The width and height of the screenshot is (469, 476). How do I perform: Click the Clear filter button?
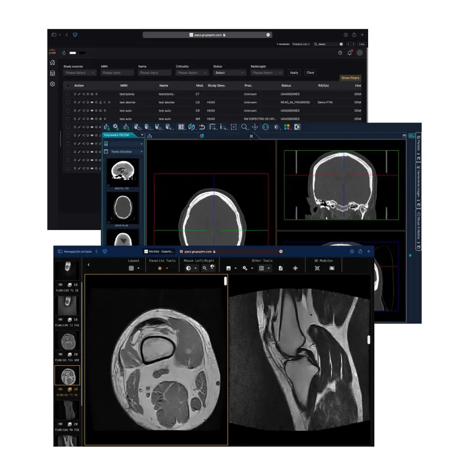310,73
